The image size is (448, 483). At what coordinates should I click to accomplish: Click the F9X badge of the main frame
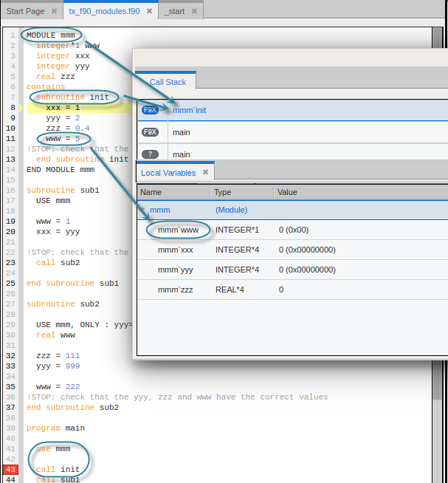pos(151,132)
